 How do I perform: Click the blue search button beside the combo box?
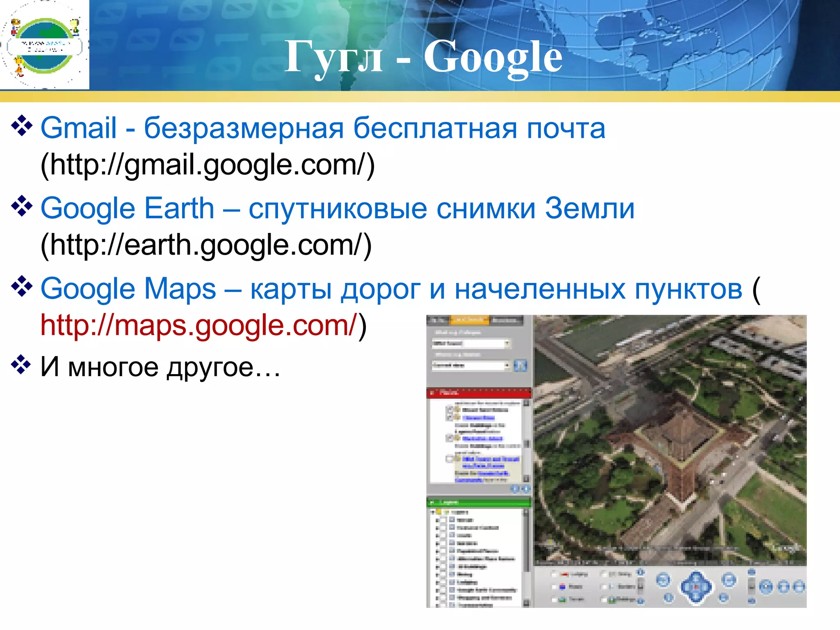coord(520,365)
